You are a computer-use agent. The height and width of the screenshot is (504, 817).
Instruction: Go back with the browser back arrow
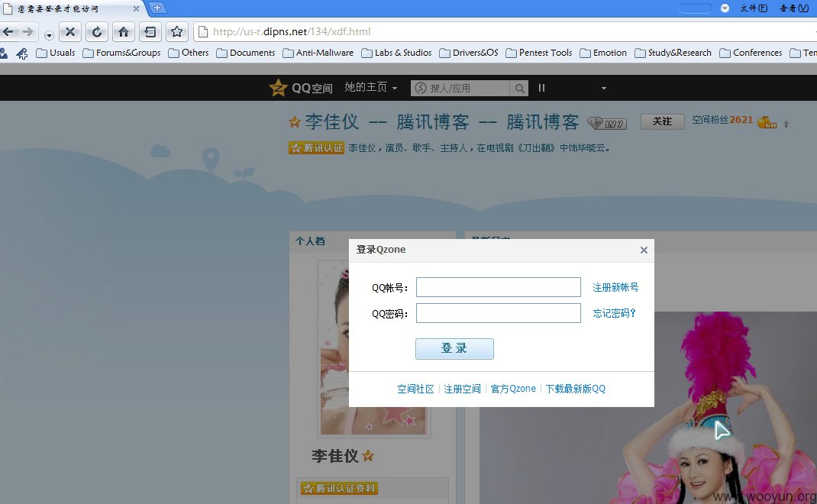8,32
